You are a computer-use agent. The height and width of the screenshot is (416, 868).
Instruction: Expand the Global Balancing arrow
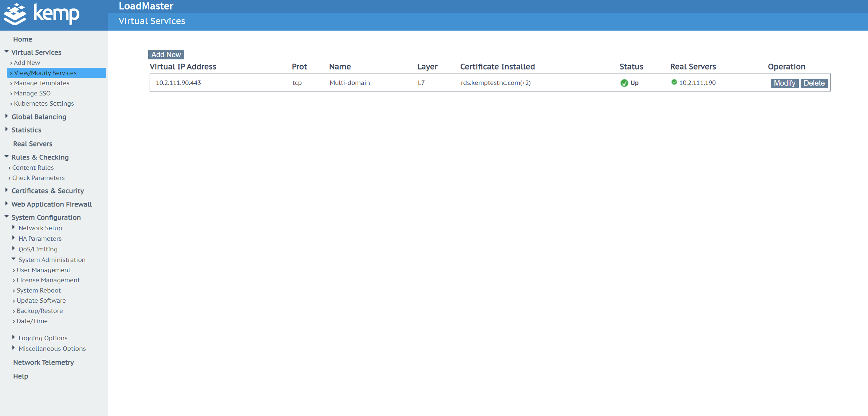click(7, 116)
